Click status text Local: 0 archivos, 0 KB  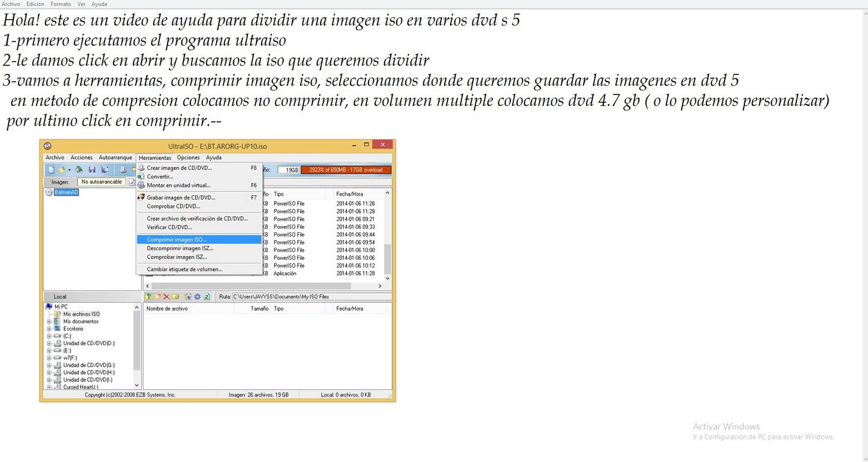click(x=346, y=395)
